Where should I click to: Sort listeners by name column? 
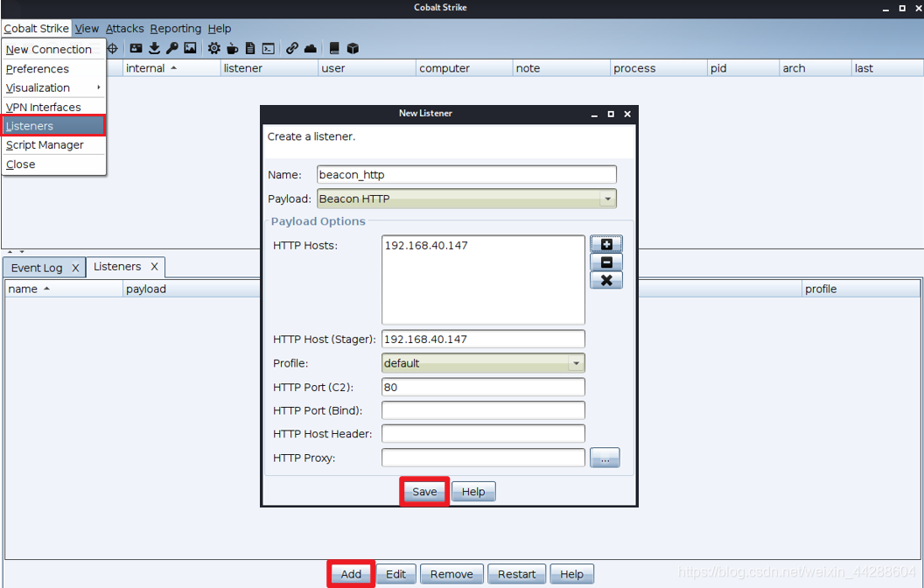click(64, 289)
